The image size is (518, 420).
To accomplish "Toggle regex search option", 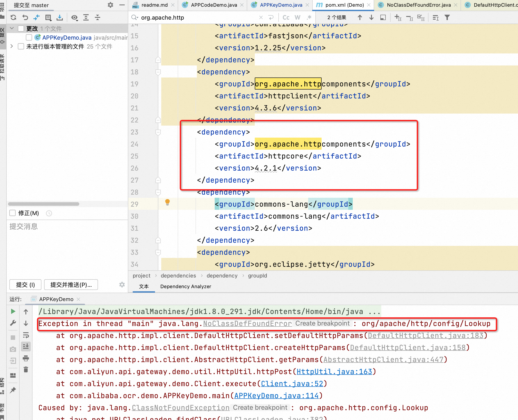I will 309,17.
